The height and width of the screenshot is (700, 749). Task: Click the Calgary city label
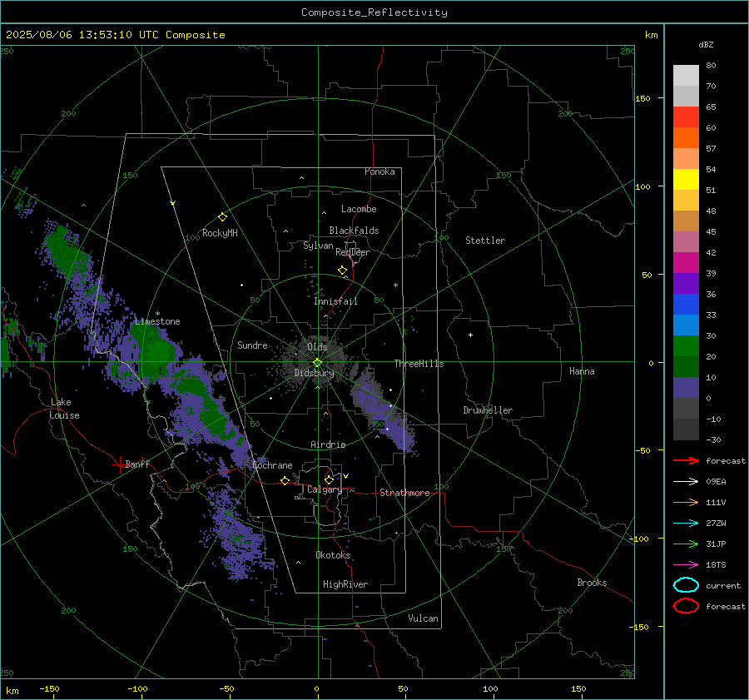325,489
